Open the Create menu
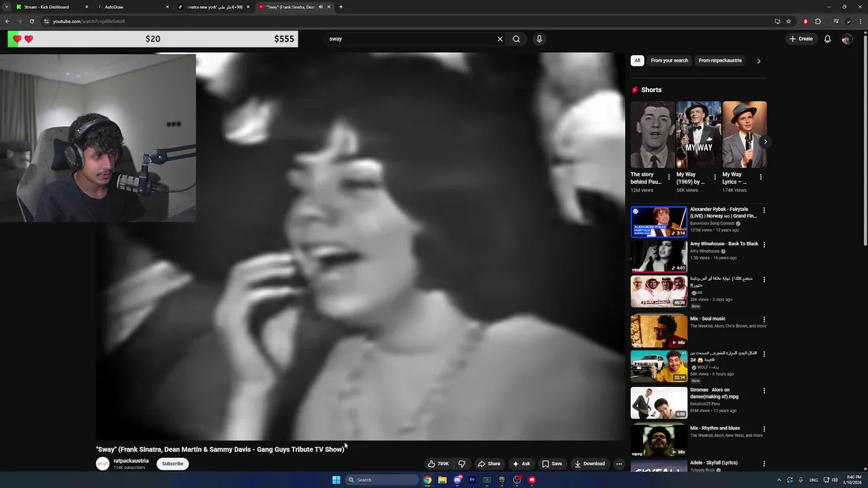868x488 pixels. [x=801, y=39]
